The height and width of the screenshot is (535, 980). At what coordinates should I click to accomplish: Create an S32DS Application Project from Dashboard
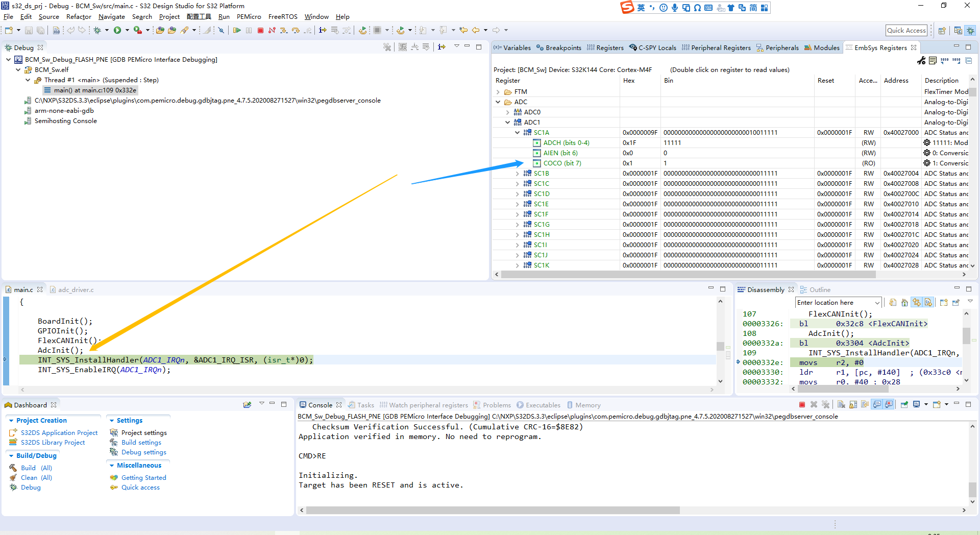click(x=59, y=432)
